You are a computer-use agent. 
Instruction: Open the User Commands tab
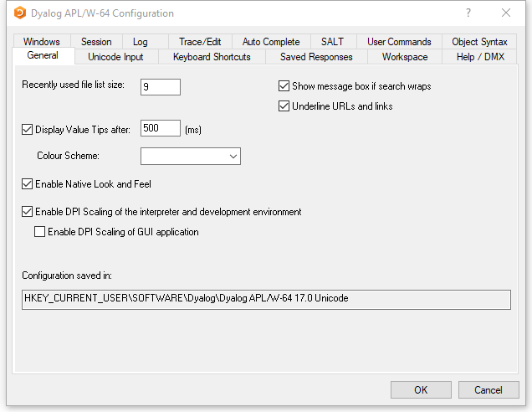point(399,41)
